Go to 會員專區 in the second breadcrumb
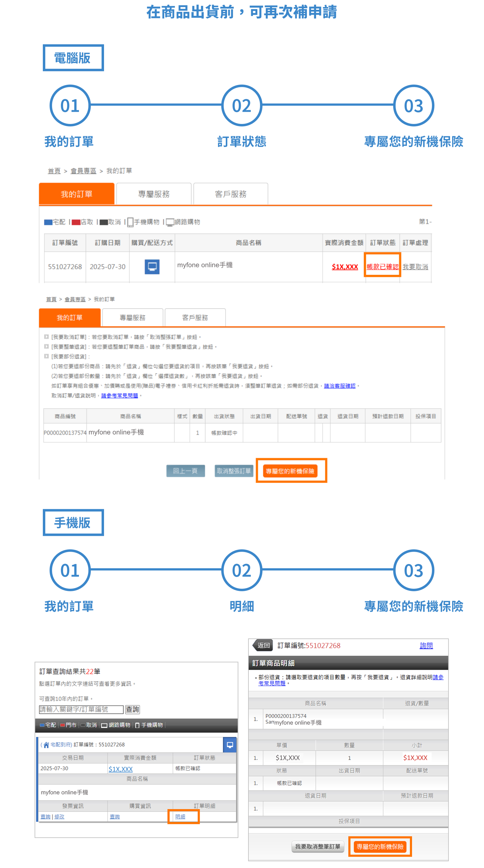Image resolution: width=484 pixels, height=868 pixels. [x=75, y=299]
